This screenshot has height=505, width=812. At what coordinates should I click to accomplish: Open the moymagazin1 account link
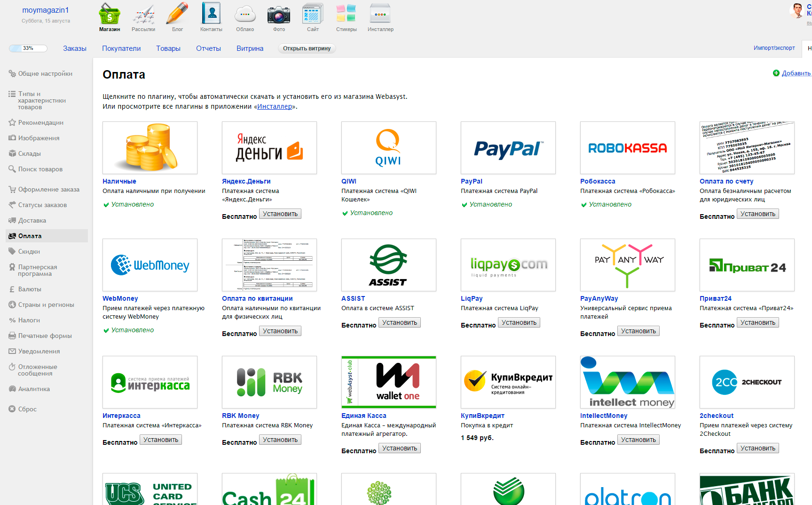(x=46, y=10)
